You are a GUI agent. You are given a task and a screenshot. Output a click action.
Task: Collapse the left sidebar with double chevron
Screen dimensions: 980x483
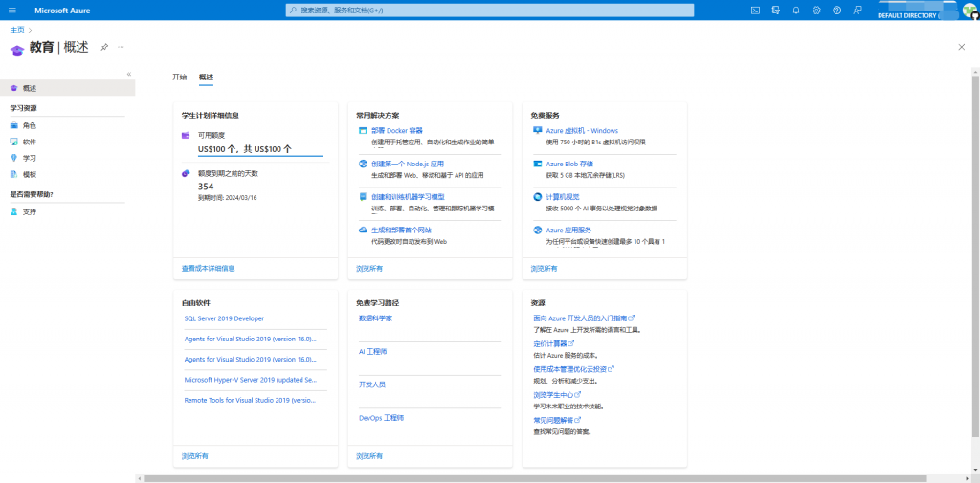click(129, 74)
